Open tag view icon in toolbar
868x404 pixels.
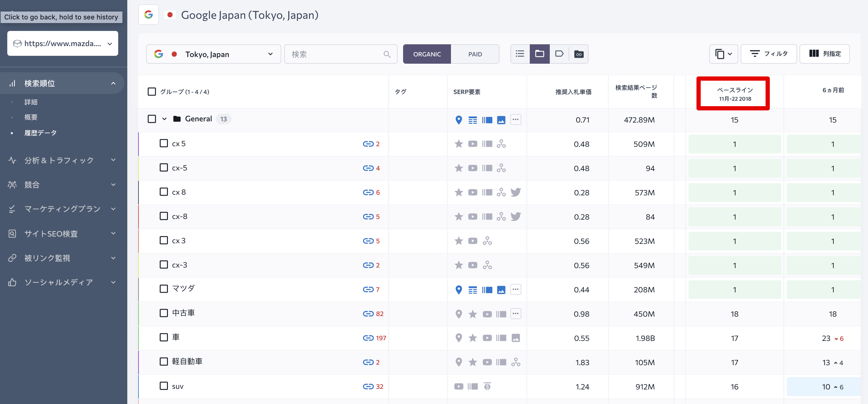pos(559,54)
